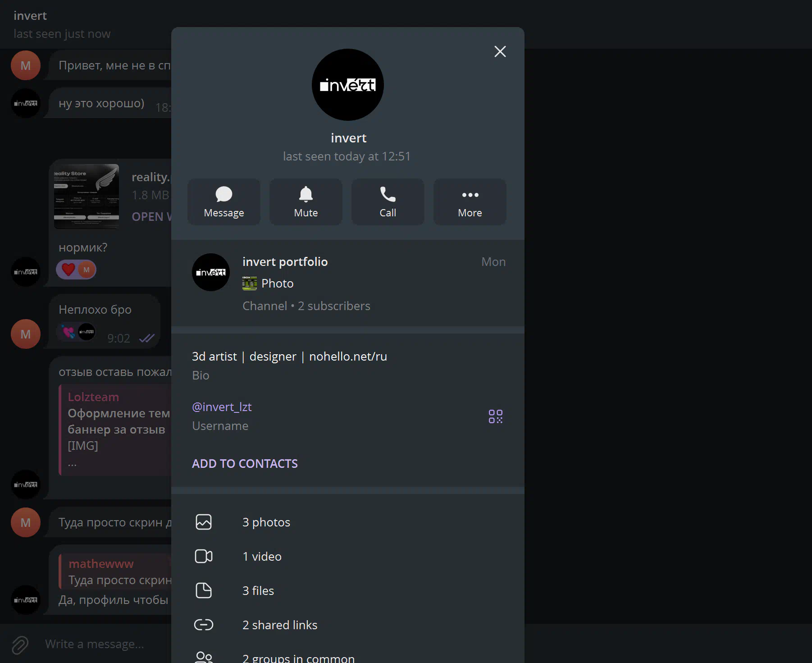Click invert avatar beside Lolzteam message
Screen dimensions: 812x663
(x=26, y=485)
